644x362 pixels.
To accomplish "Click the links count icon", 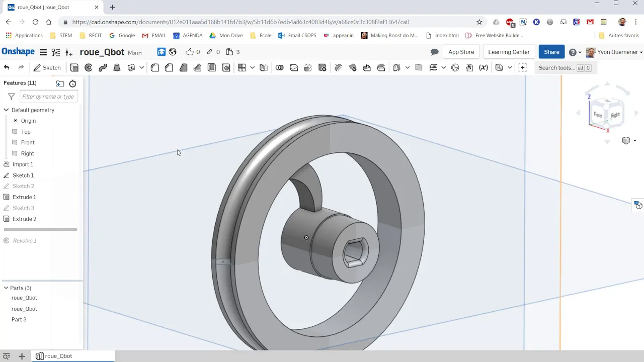I will tap(209, 52).
